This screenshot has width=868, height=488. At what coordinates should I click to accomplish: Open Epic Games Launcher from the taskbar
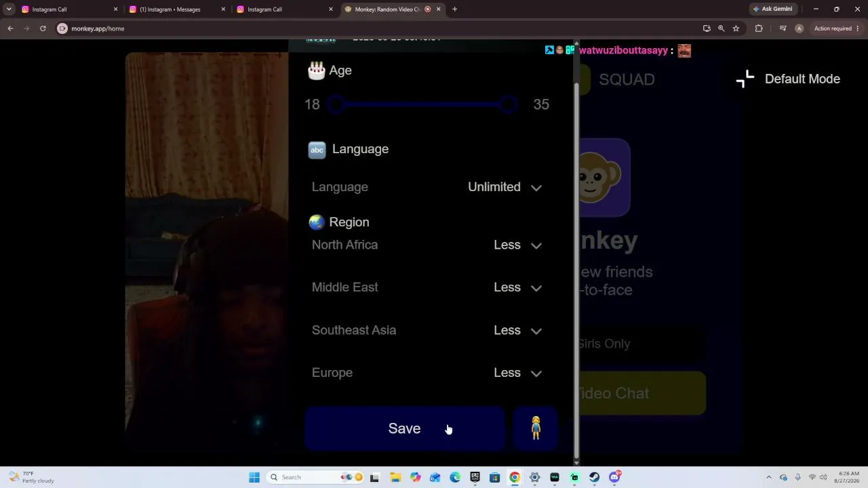(475, 477)
